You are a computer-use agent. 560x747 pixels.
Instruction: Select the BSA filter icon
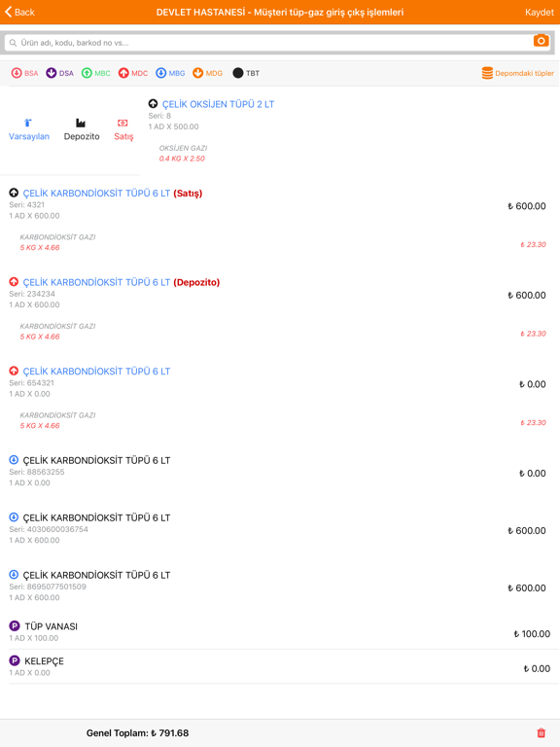[17, 73]
